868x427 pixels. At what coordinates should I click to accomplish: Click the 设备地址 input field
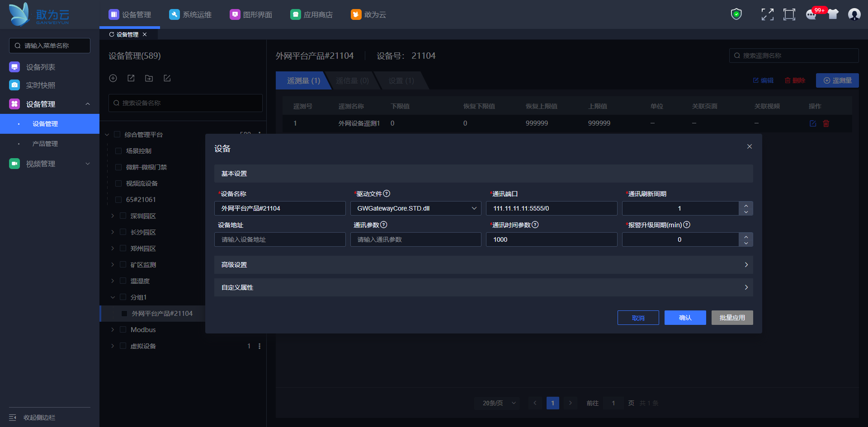point(280,239)
